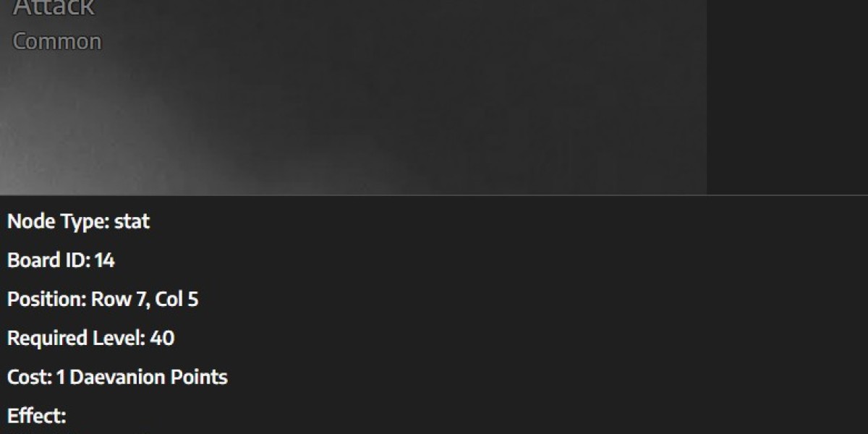Click the Effect heading
868x434 pixels.
coord(36,417)
